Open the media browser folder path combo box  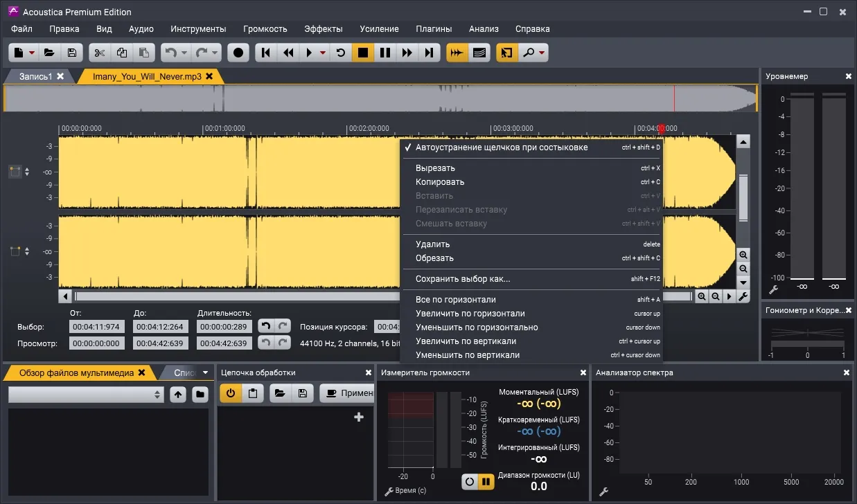click(86, 394)
